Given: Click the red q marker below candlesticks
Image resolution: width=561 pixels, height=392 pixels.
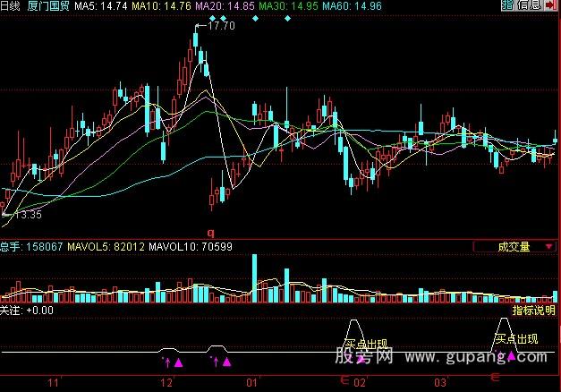Looking at the screenshot, I should point(211,232).
